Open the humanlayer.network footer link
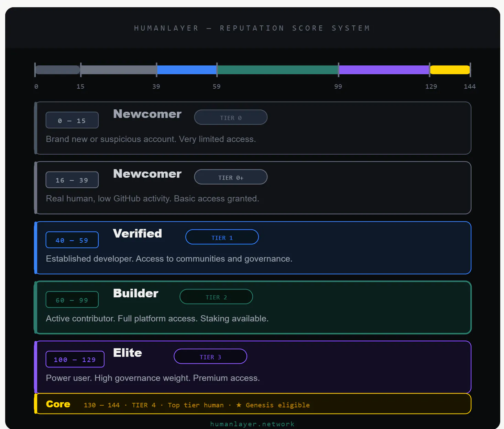The width and height of the screenshot is (504, 429). tap(252, 424)
